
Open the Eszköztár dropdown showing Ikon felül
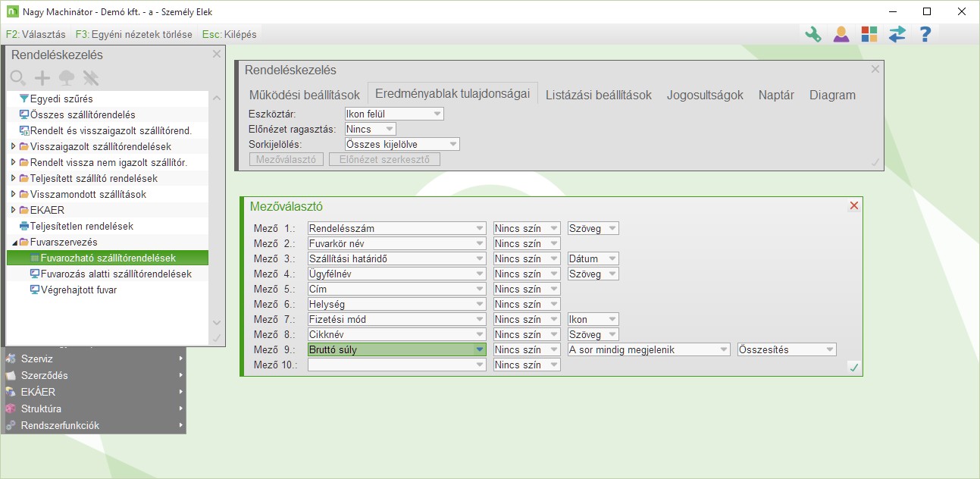click(x=393, y=114)
